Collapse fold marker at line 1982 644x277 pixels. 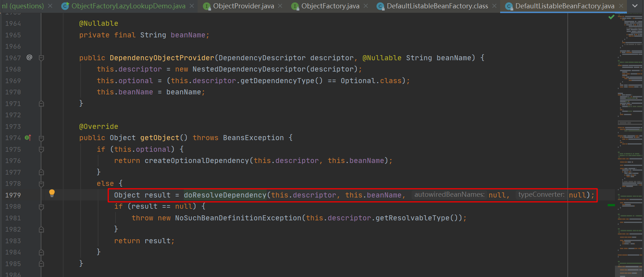41,229
